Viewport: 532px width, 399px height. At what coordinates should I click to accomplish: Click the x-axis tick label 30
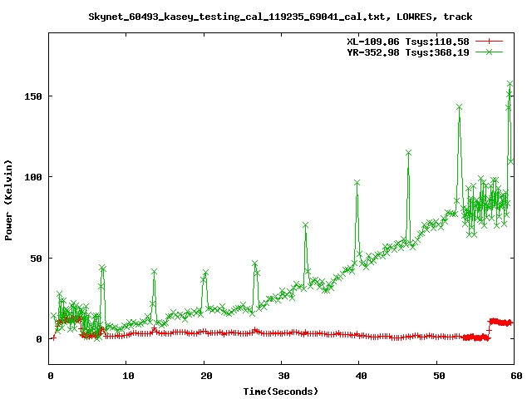coord(283,376)
